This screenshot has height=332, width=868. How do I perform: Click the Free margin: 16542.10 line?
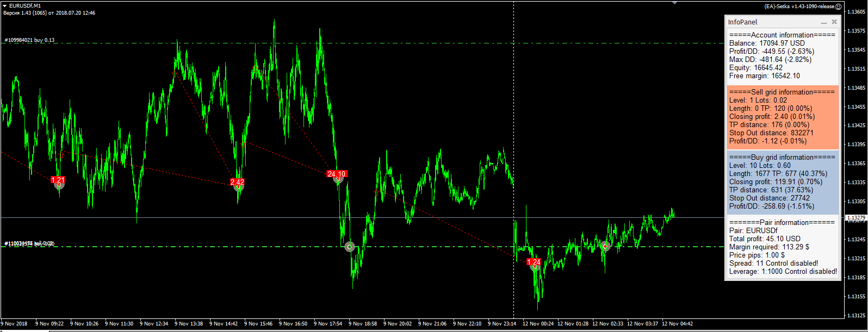pos(765,76)
